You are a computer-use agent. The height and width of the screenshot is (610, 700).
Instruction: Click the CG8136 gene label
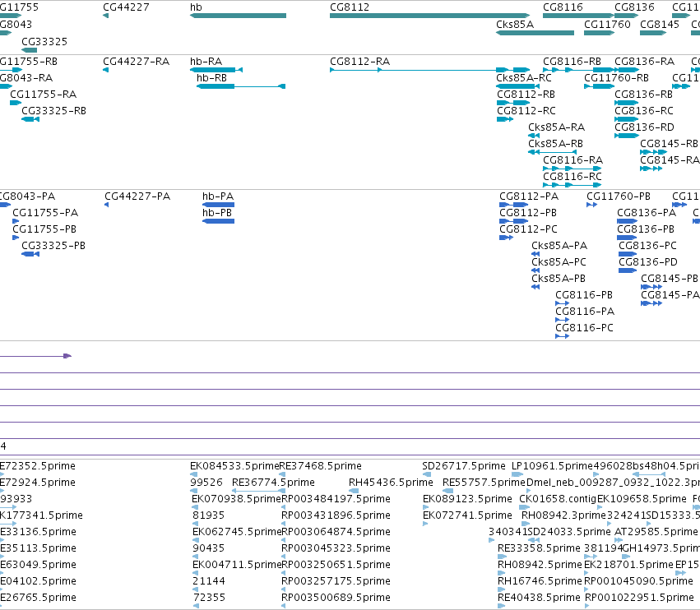click(634, 7)
